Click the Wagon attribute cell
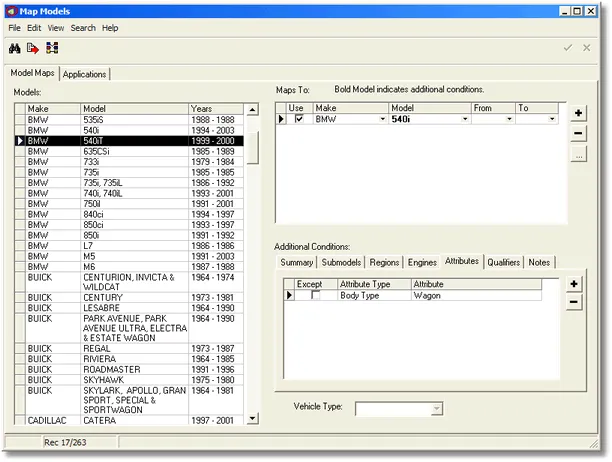This screenshot has width=612, height=462. pos(476,296)
